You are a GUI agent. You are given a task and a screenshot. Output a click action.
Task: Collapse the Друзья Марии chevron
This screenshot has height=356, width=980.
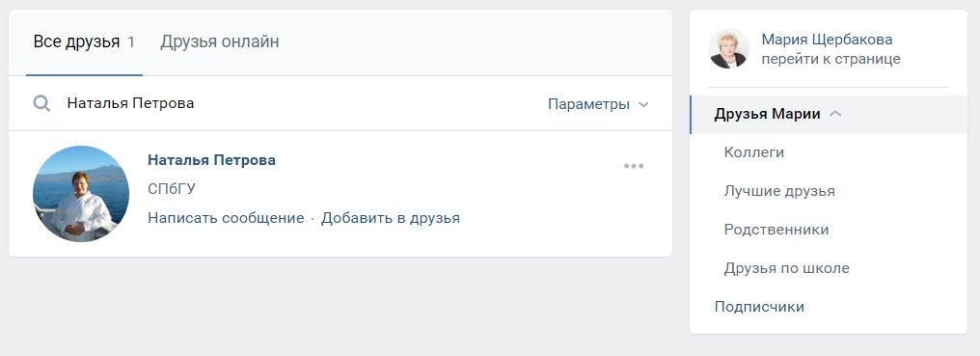pos(835,114)
